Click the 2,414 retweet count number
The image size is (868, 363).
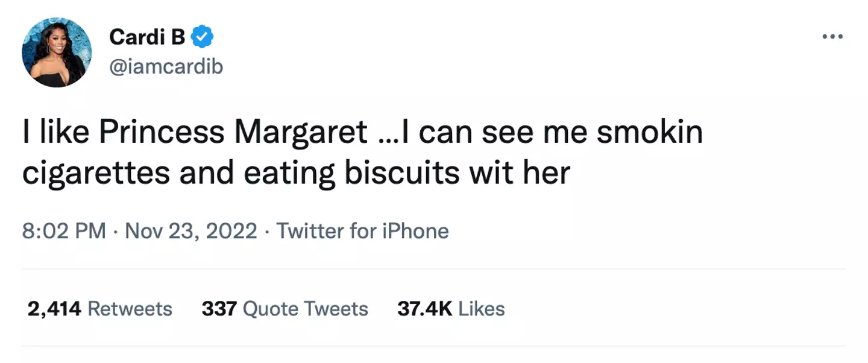(x=54, y=309)
